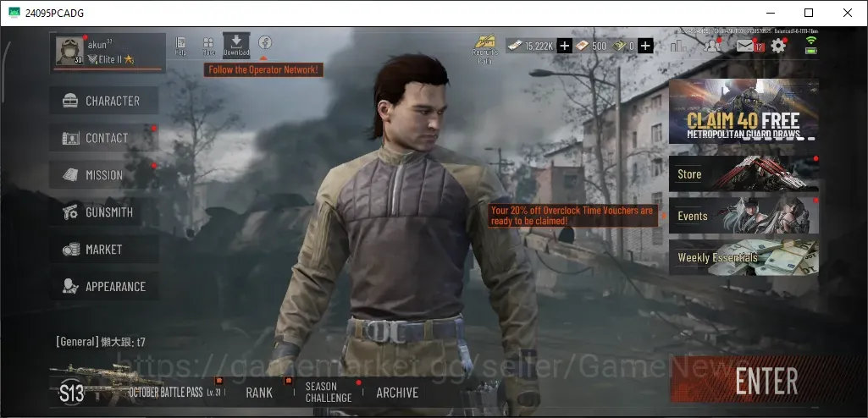Click the ID card icon beside CONTACT
Image resolution: width=868 pixels, height=418 pixels.
[70, 138]
